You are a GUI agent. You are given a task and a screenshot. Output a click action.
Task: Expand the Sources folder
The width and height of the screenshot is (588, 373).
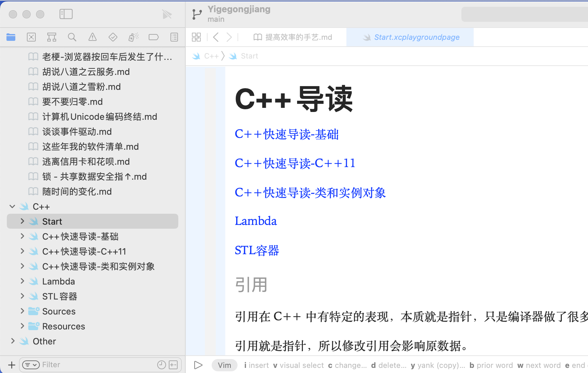point(22,311)
